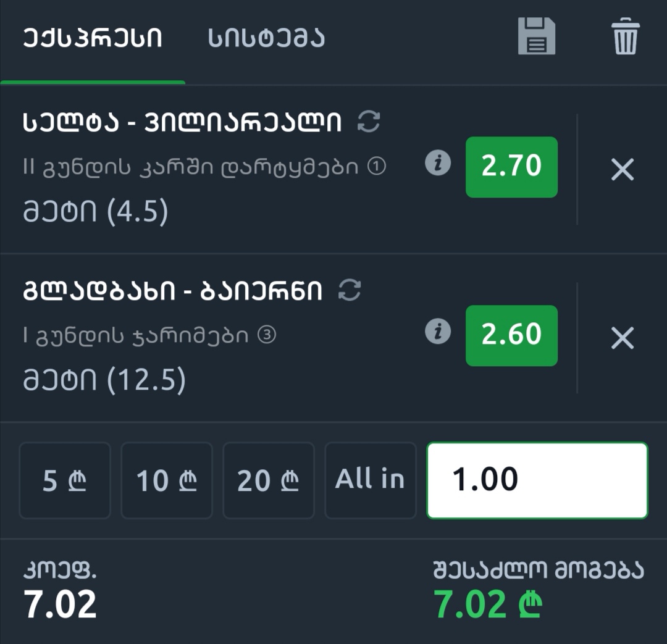Clear the bet slip with trash icon

click(626, 37)
